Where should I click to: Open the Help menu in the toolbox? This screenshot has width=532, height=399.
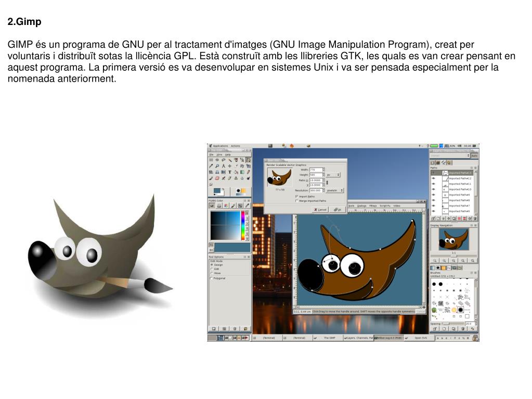(228, 155)
